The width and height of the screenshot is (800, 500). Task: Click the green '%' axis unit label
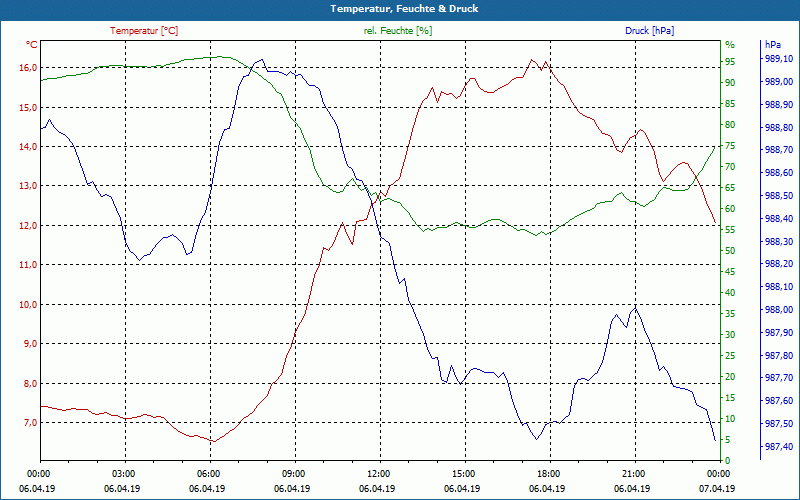click(730, 45)
